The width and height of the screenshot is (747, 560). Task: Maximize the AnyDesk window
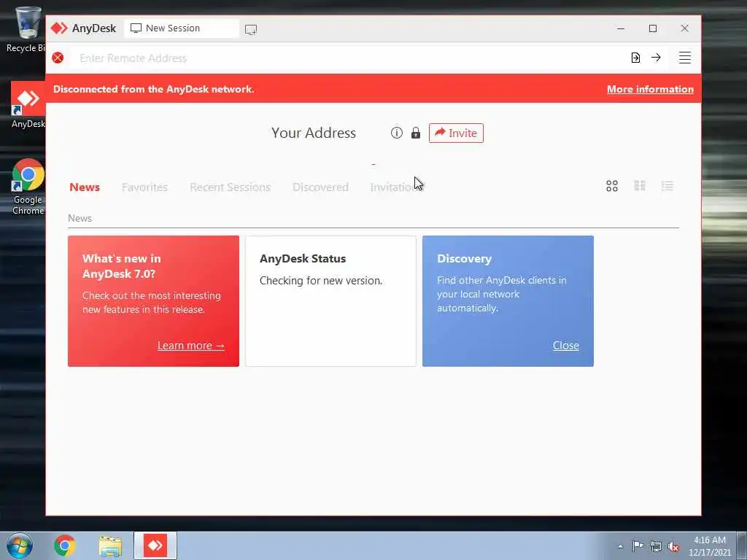(x=653, y=28)
